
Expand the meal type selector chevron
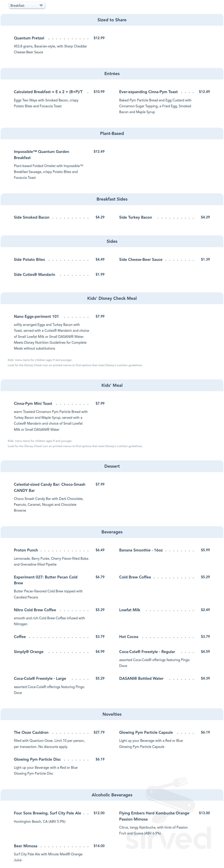click(41, 5)
